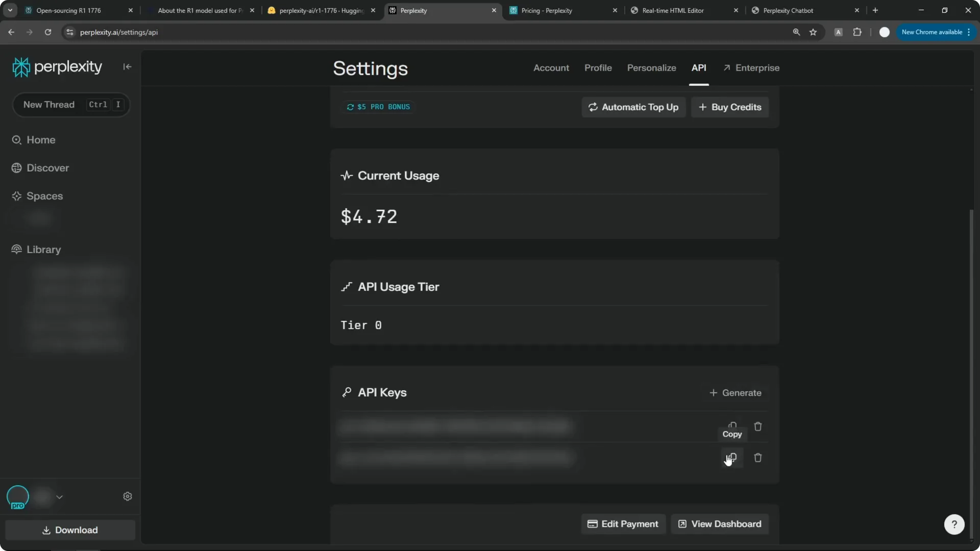Open the Home section in sidebar
Screen dimensions: 980x551
click(x=41, y=140)
